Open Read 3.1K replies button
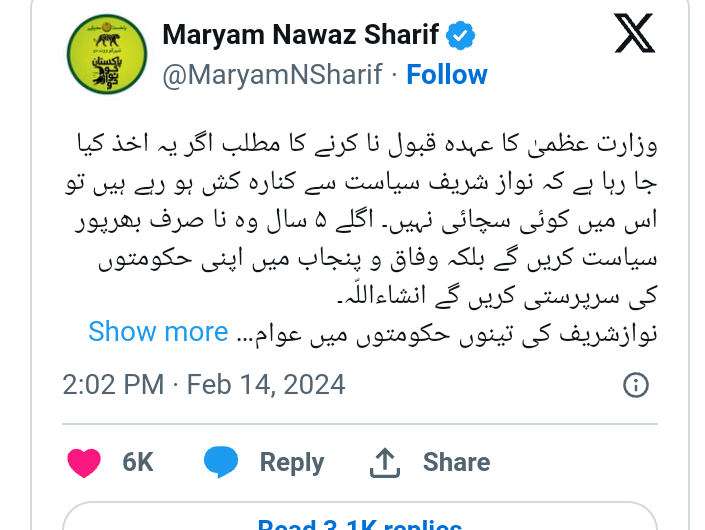705x530 pixels. tap(360, 517)
